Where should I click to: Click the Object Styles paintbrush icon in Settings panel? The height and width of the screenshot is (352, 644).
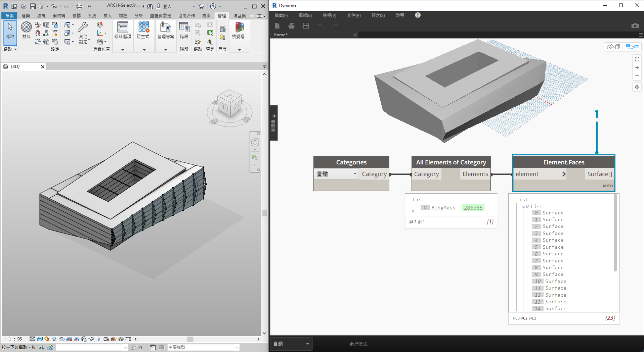tap(38, 25)
